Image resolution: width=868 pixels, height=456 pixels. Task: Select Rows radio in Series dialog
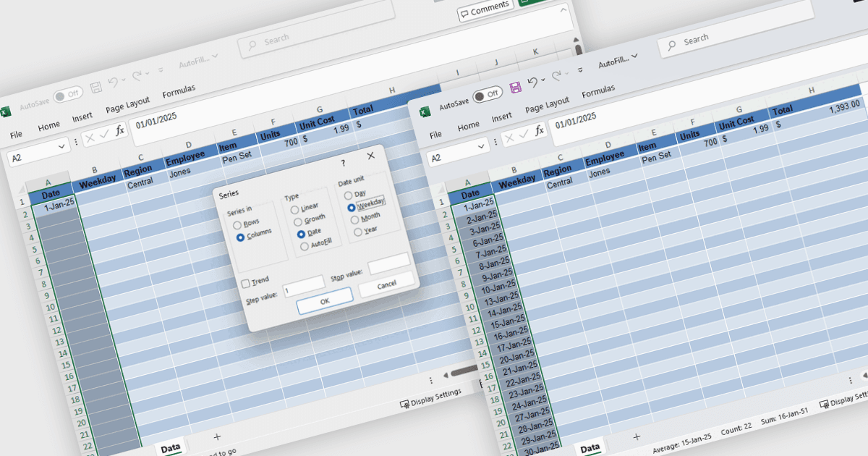pos(237,225)
